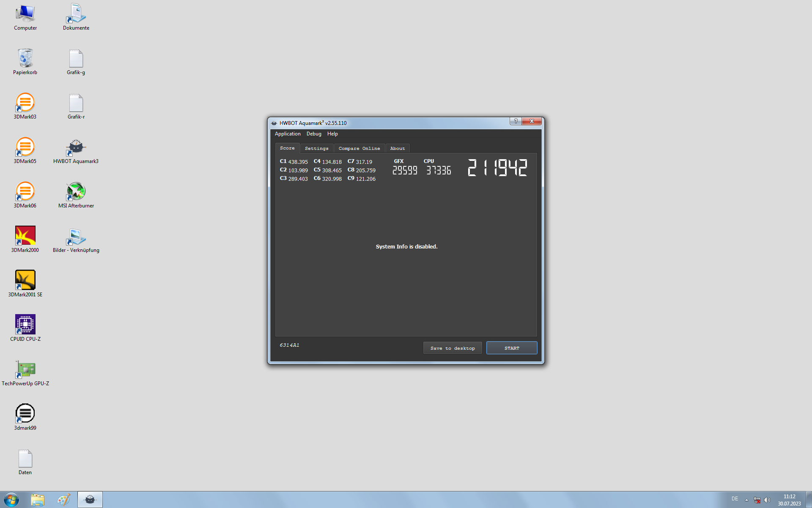Launch the 3DMark03 shortcut
Viewport: 812px width, 508px height.
click(25, 107)
